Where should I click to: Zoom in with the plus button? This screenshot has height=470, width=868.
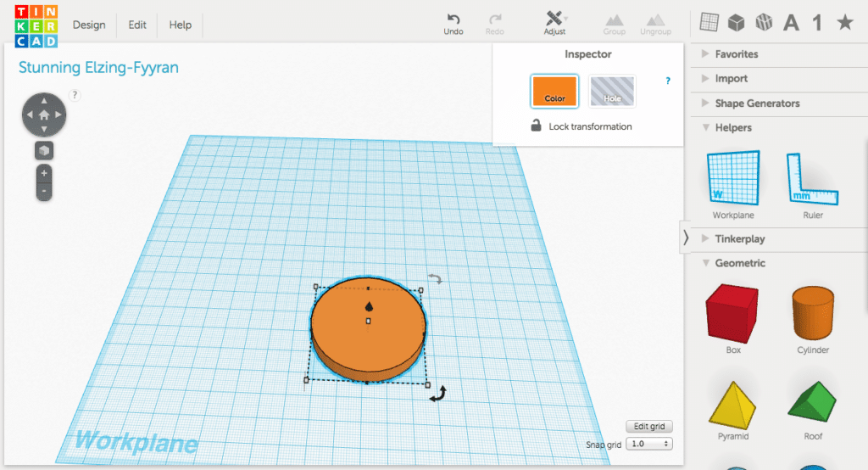(44, 173)
